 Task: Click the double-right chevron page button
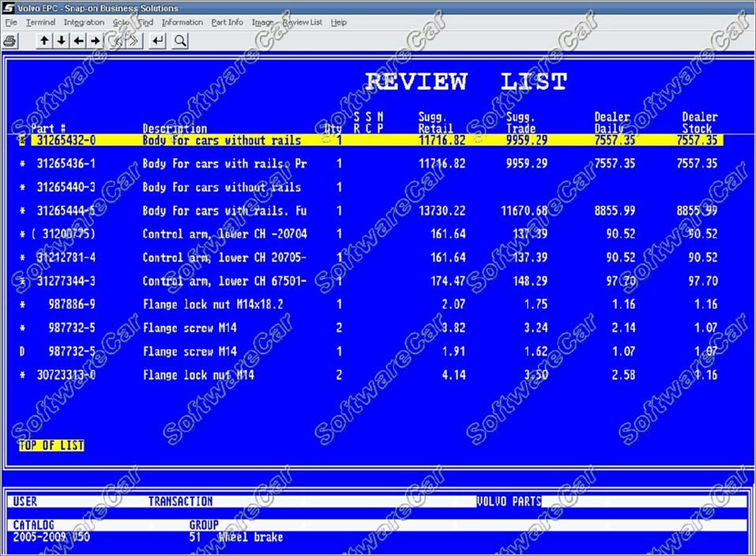tap(134, 40)
